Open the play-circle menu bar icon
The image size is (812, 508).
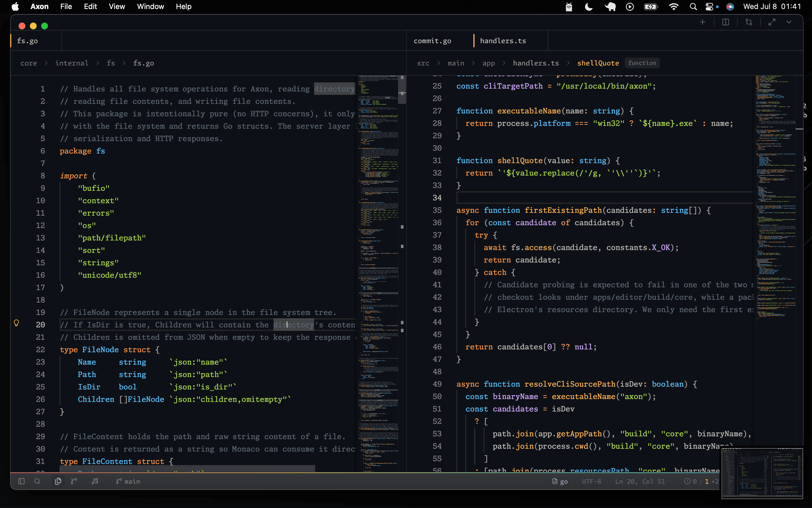pyautogui.click(x=630, y=7)
